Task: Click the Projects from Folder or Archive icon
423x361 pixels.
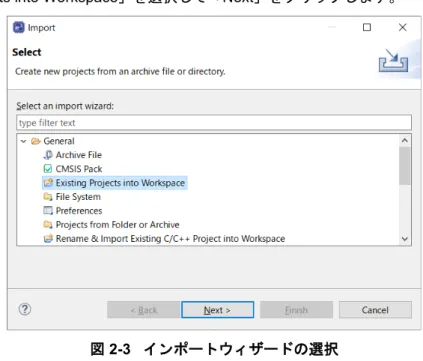Action: pyautogui.click(x=48, y=225)
